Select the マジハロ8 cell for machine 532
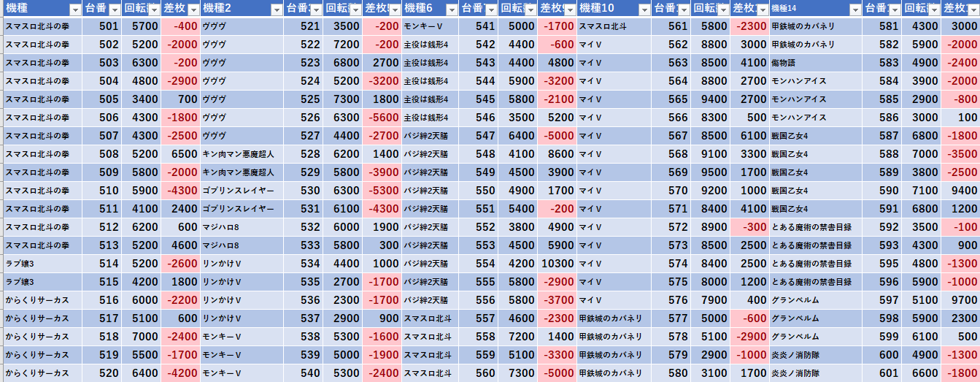980x382 pixels. (x=242, y=226)
